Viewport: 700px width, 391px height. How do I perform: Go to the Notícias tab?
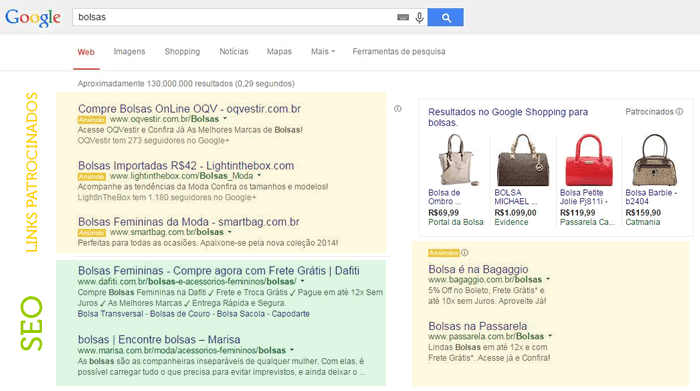pos(233,52)
